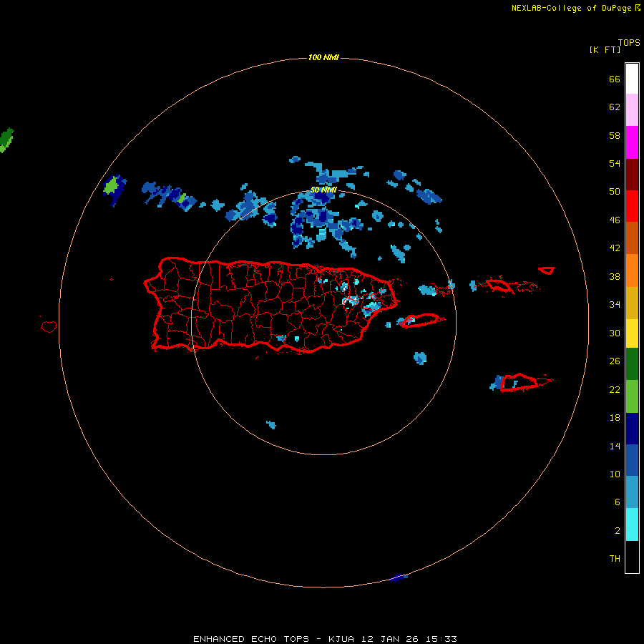644x644 pixels.
Task: Click the small island outline west of Puerto Rico
Action: pyautogui.click(x=49, y=326)
